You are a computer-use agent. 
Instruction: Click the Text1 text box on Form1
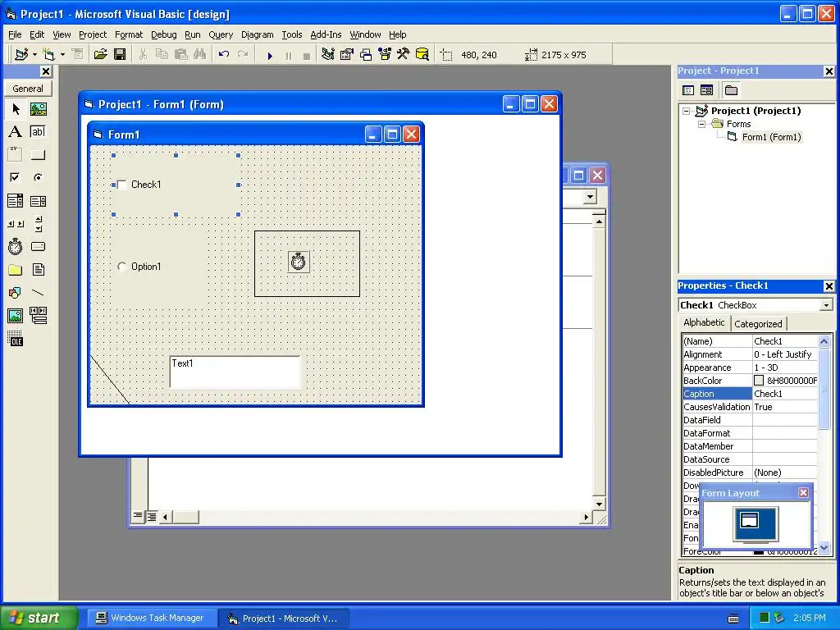(235, 372)
